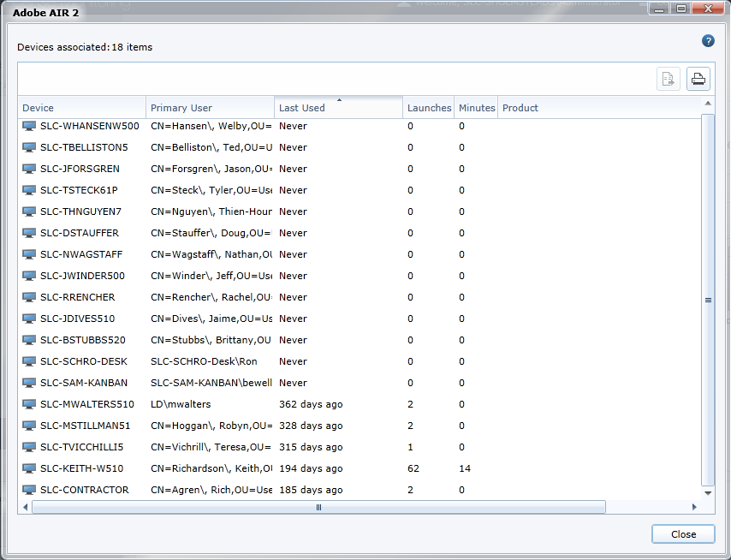Click the computer icon beside SLC-JFORSGREN
Image resolution: width=731 pixels, height=560 pixels.
point(29,169)
